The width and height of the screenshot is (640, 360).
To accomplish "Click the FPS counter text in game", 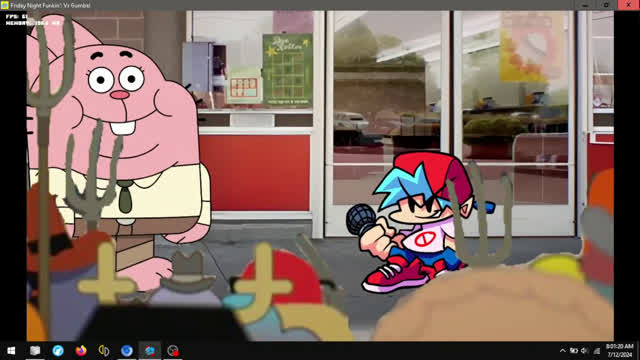I will click(x=17, y=17).
